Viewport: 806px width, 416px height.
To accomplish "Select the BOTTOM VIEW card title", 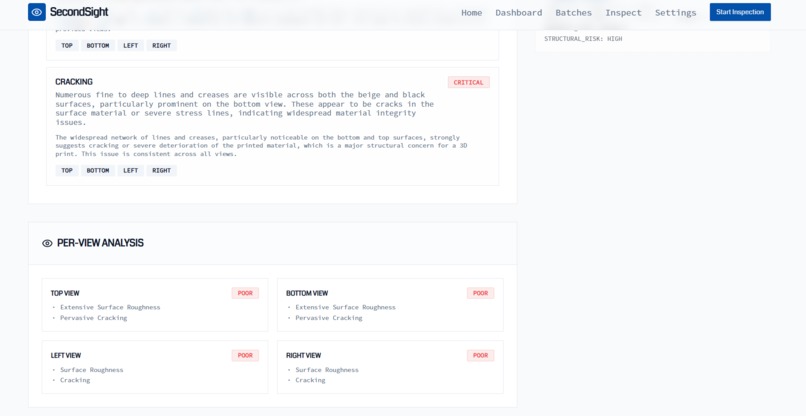I will tap(307, 293).
